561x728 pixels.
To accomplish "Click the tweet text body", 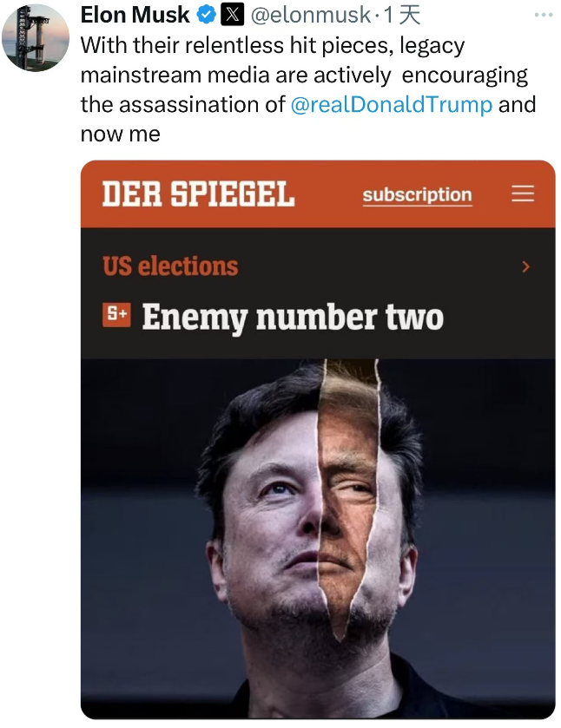I will (x=307, y=89).
